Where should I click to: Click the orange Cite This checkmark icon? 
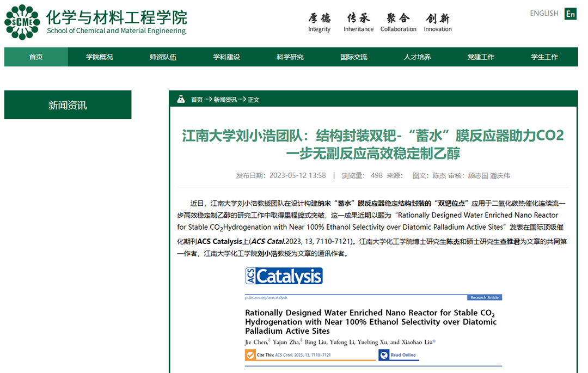tap(250, 354)
